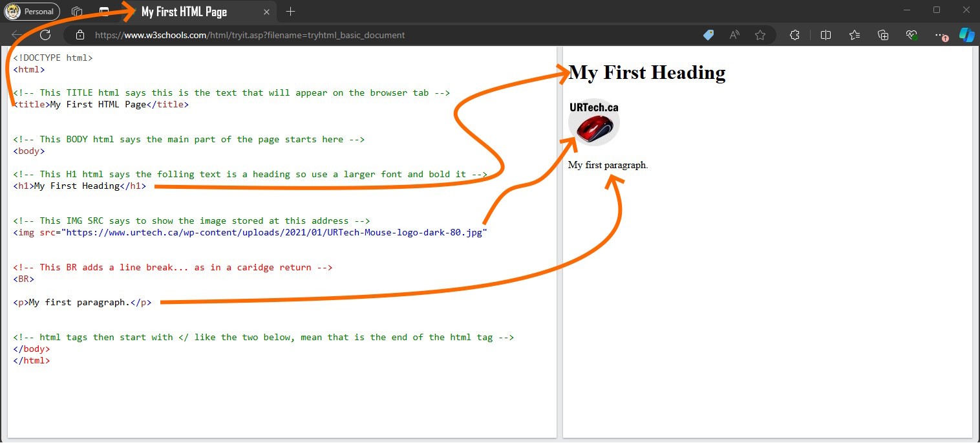Click the URTech.ca mouse logo image
Viewport: 980px width, 443px height.
click(x=594, y=123)
